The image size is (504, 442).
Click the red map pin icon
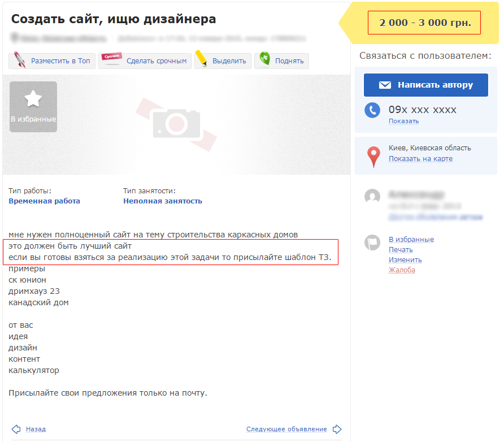point(373,157)
